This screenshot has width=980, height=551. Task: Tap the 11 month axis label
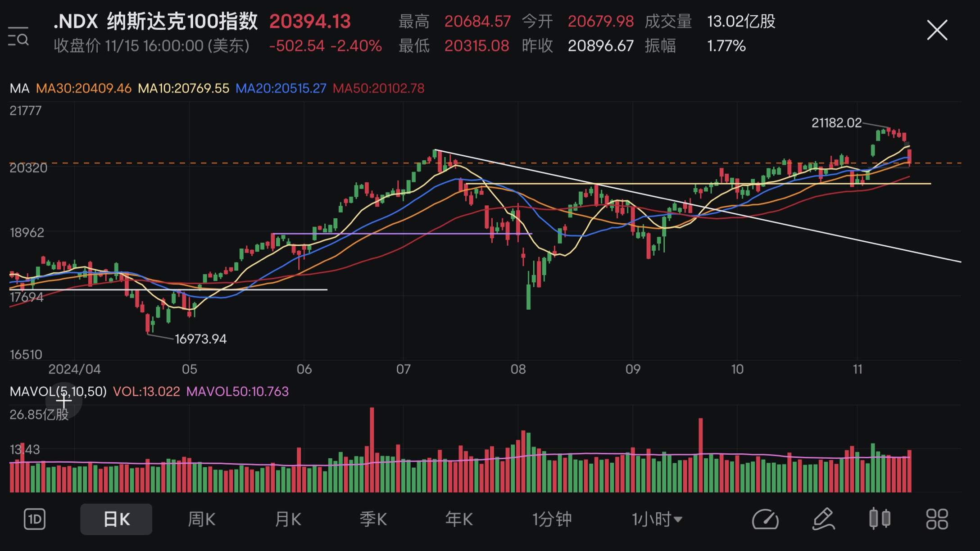point(857,369)
